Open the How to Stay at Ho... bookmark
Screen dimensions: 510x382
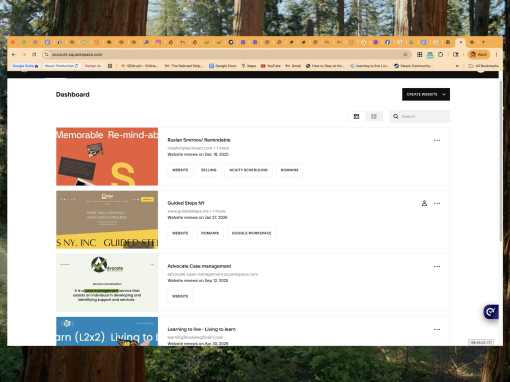coord(325,66)
